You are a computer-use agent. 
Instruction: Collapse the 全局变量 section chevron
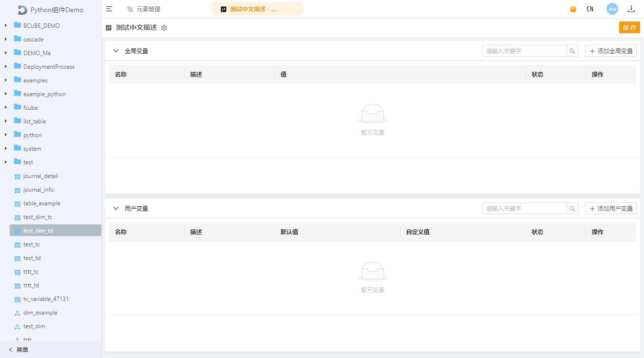[x=116, y=51]
